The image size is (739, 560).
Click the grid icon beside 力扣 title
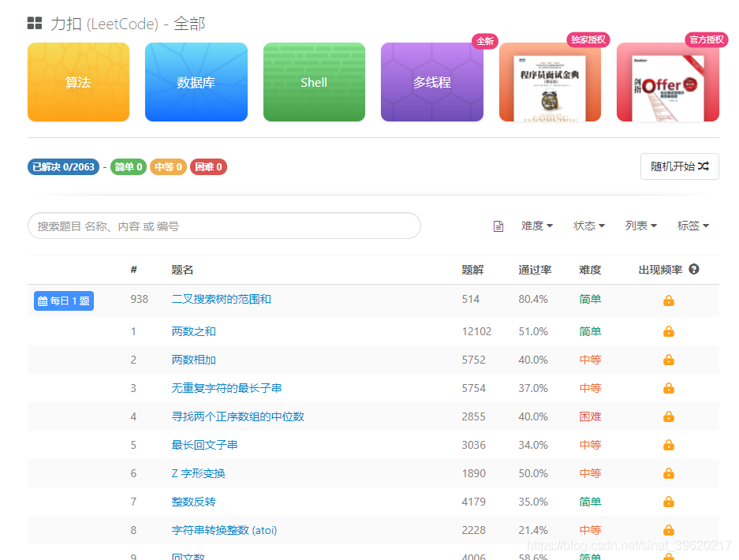pos(35,23)
